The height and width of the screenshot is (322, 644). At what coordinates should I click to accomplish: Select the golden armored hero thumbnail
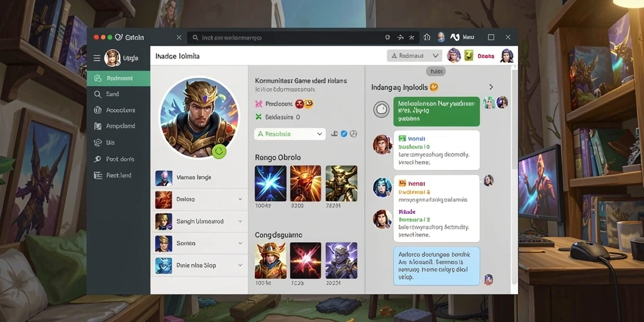(270, 260)
